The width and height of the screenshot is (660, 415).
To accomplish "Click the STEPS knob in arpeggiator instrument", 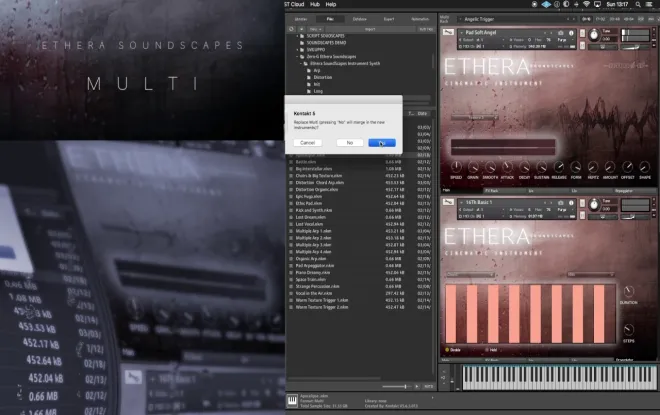I will (x=628, y=330).
